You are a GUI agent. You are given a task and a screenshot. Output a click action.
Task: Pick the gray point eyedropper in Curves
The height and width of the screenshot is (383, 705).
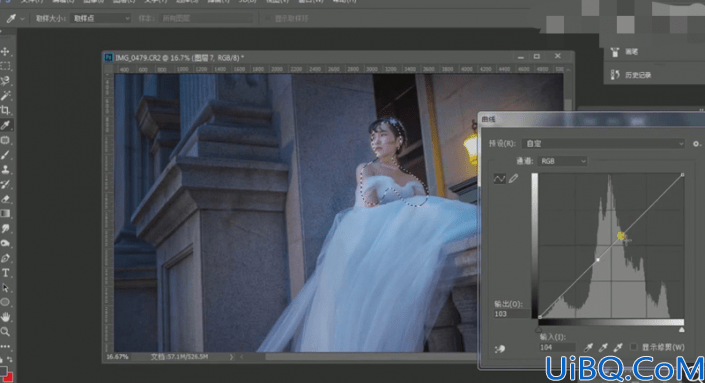point(603,347)
